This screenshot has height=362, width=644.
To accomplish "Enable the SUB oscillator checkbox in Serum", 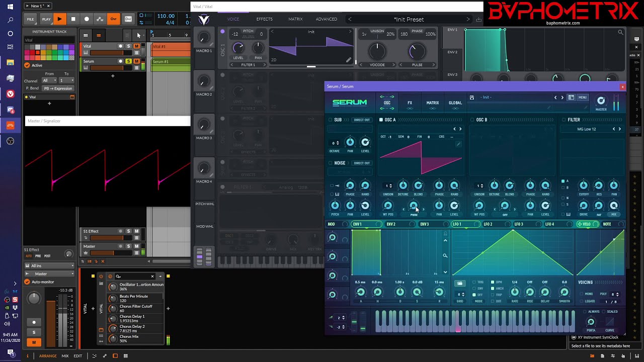I will point(331,120).
